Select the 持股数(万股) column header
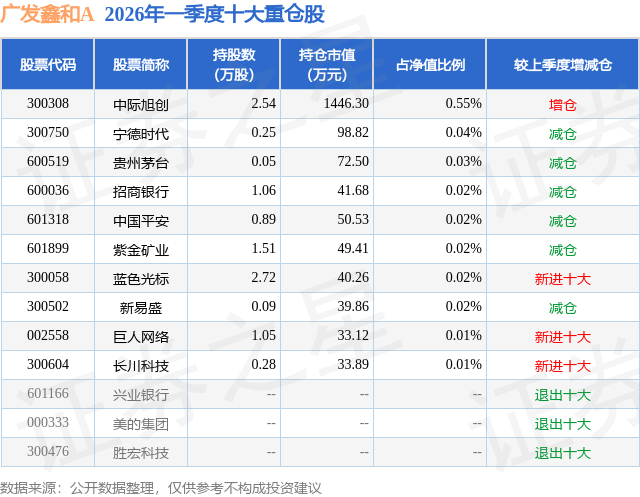The width and height of the screenshot is (640, 497). pyautogui.click(x=234, y=64)
